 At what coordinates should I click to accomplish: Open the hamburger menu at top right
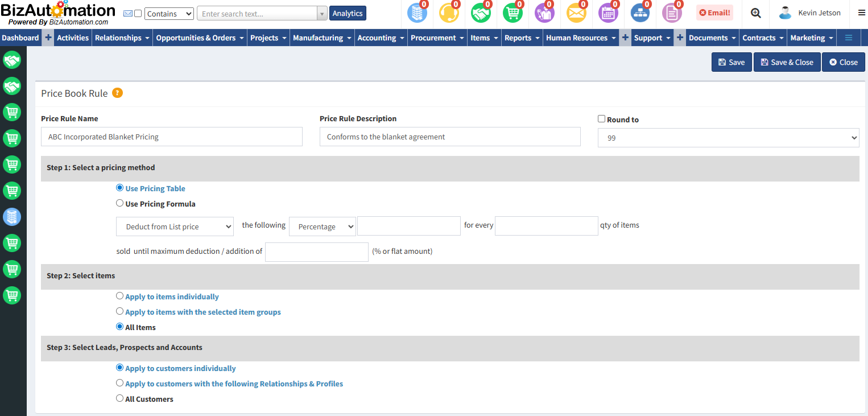tap(862, 13)
